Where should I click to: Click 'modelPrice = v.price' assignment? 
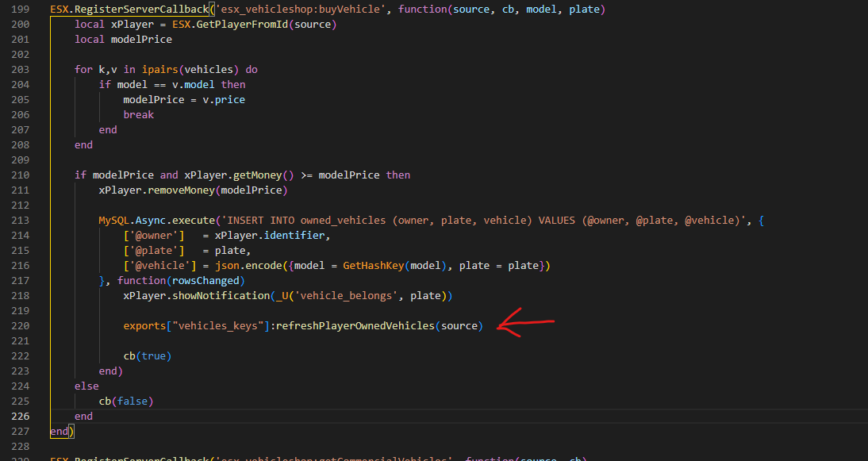click(184, 99)
